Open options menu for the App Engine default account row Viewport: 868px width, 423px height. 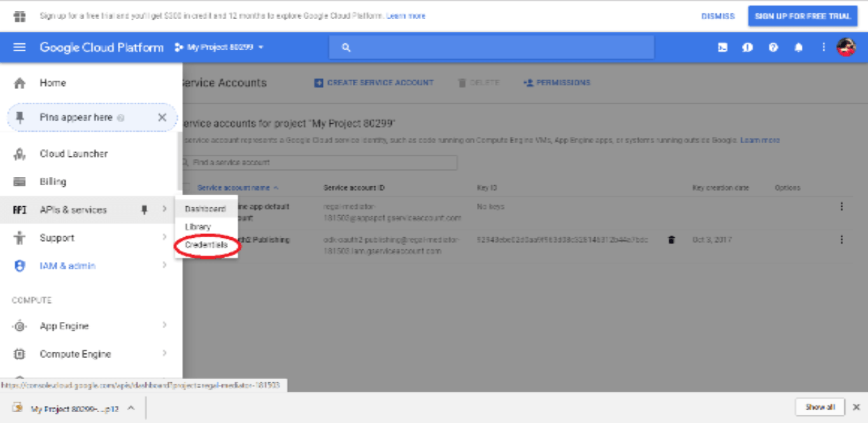coord(842,206)
